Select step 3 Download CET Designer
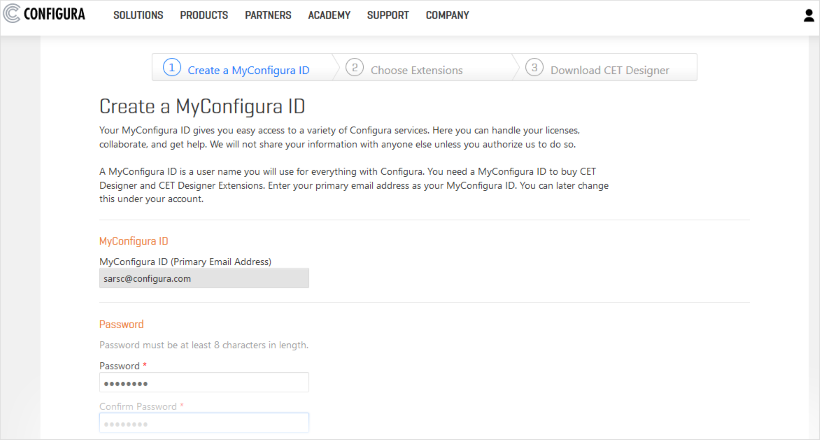Screen dimensions: 820x440 click(607, 68)
